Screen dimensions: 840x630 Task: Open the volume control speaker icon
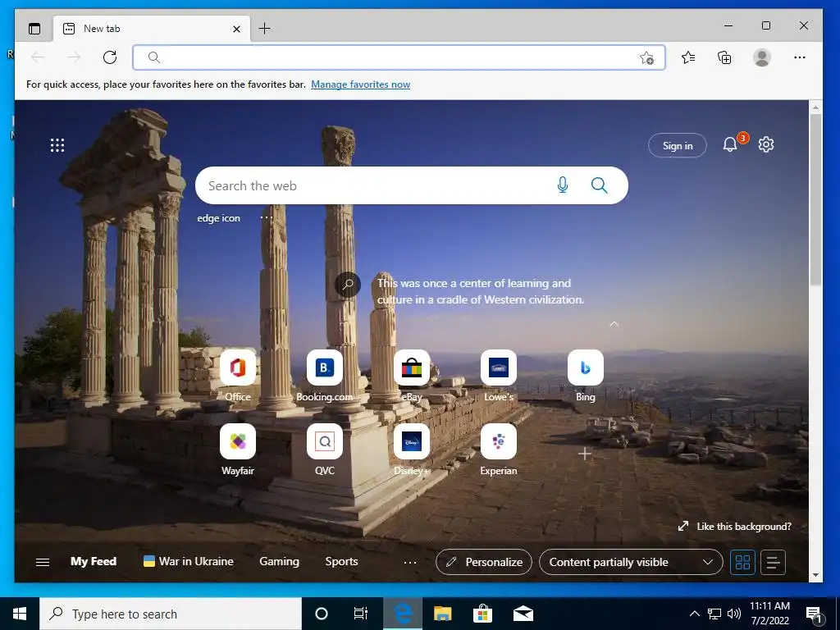tap(734, 614)
